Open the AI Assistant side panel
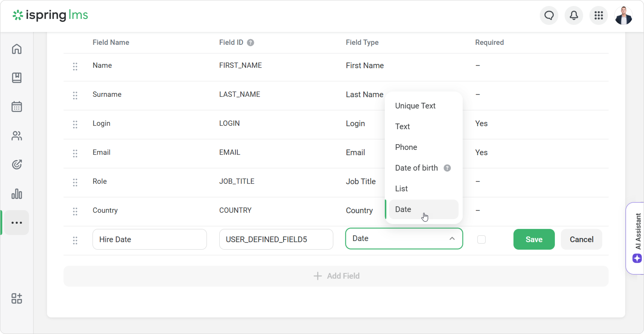The image size is (644, 334). tap(637, 238)
